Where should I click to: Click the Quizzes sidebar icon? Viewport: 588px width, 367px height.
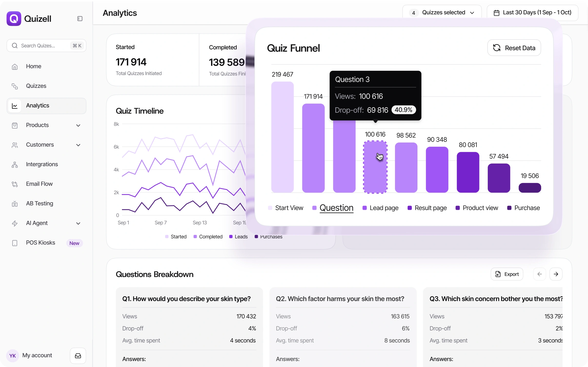tap(15, 86)
